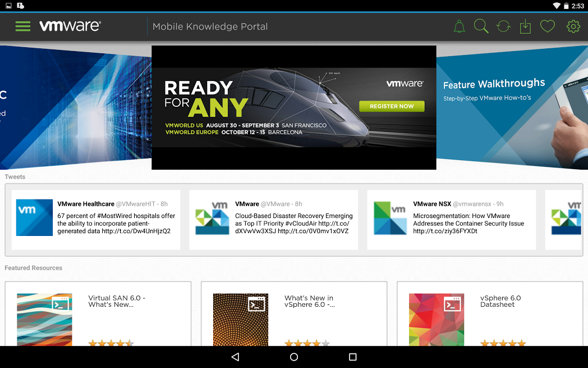Tap the VMware Healthcare avatar icon
Image resolution: width=588 pixels, height=368 pixels.
[x=34, y=217]
